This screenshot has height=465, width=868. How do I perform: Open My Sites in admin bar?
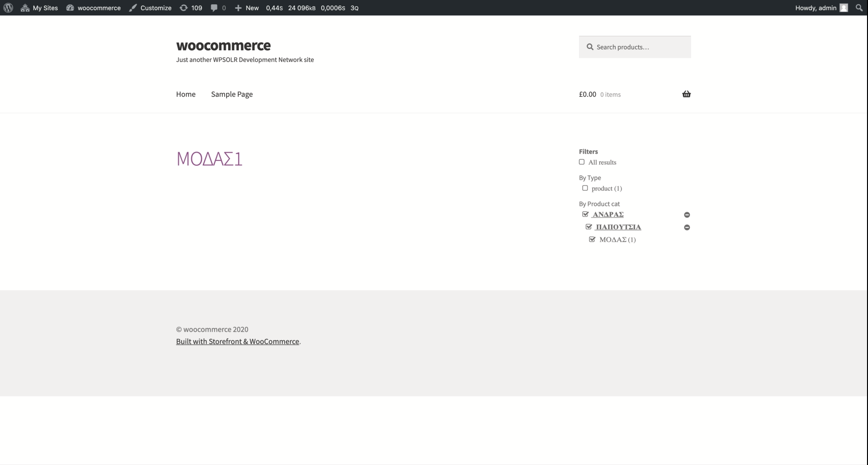point(39,8)
